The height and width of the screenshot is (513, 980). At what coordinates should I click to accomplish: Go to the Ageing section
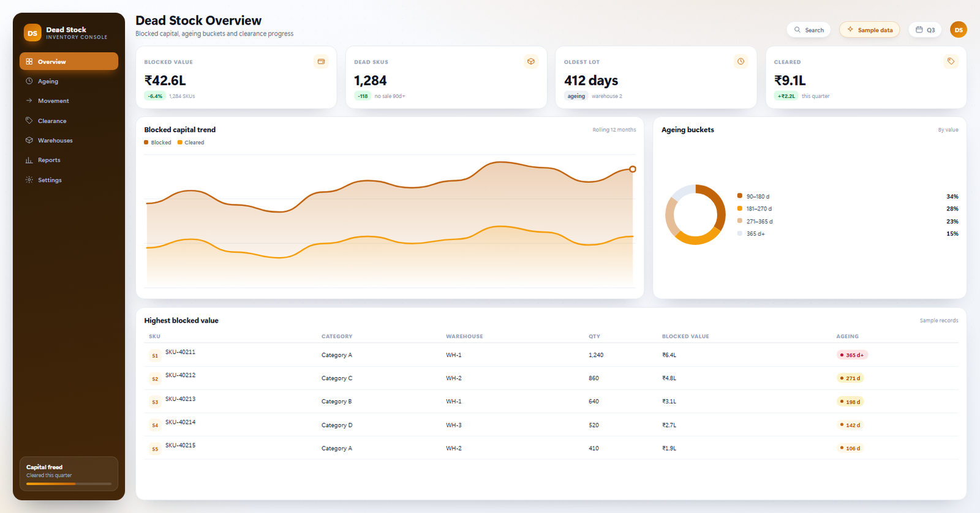click(69, 81)
